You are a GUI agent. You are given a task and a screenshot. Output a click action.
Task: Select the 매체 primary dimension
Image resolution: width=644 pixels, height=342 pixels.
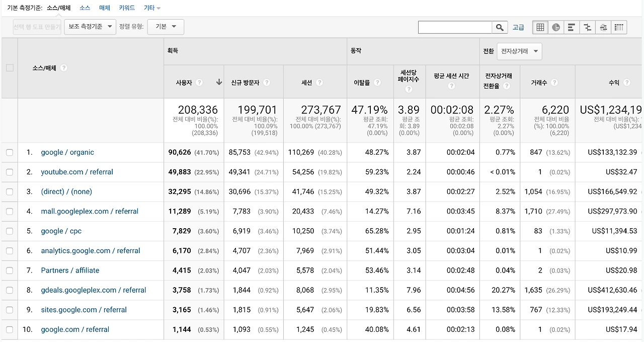click(105, 8)
